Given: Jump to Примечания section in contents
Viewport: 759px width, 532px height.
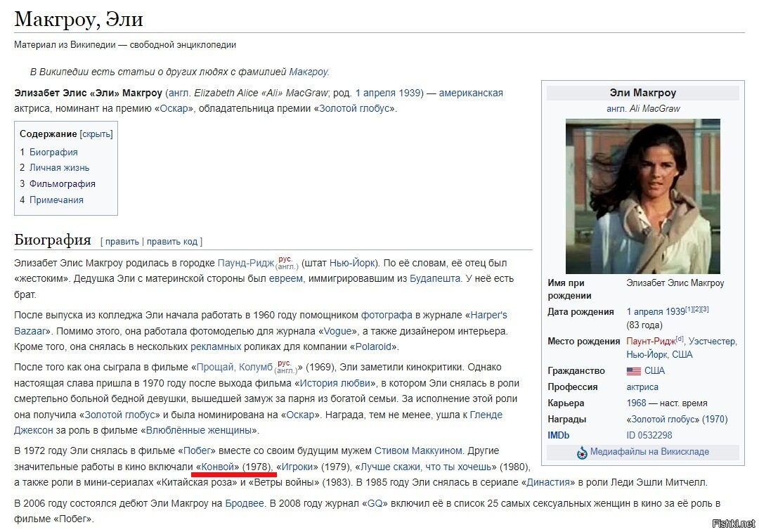Looking at the screenshot, I should pos(56,200).
